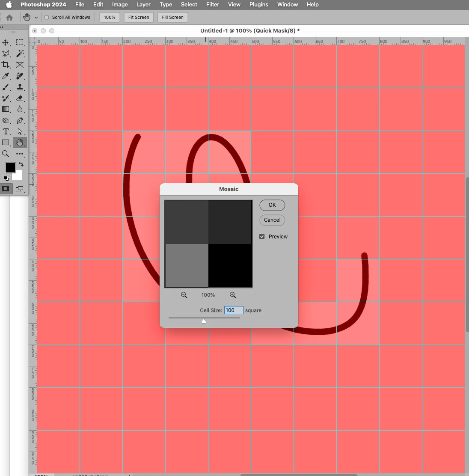The image size is (469, 476).
Task: Click the Hand tool icon in options bar
Action: pyautogui.click(x=27, y=17)
